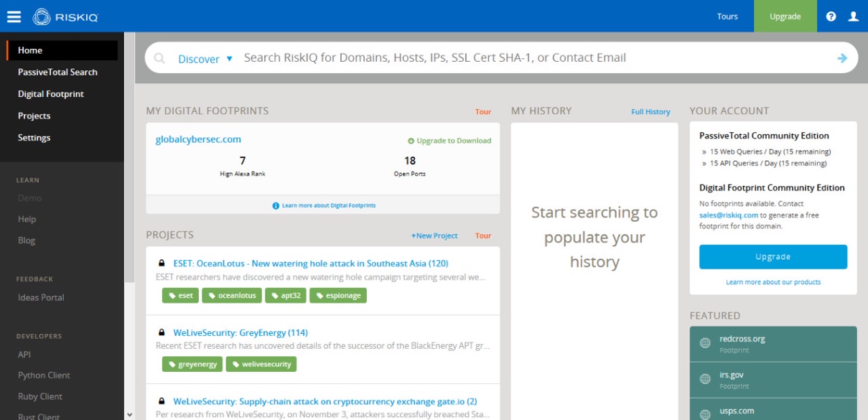
Task: Open Learn more about Digital Footprints link
Action: 329,205
